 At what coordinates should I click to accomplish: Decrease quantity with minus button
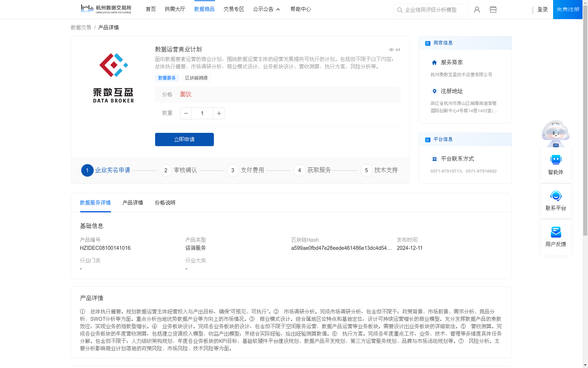[x=186, y=113]
